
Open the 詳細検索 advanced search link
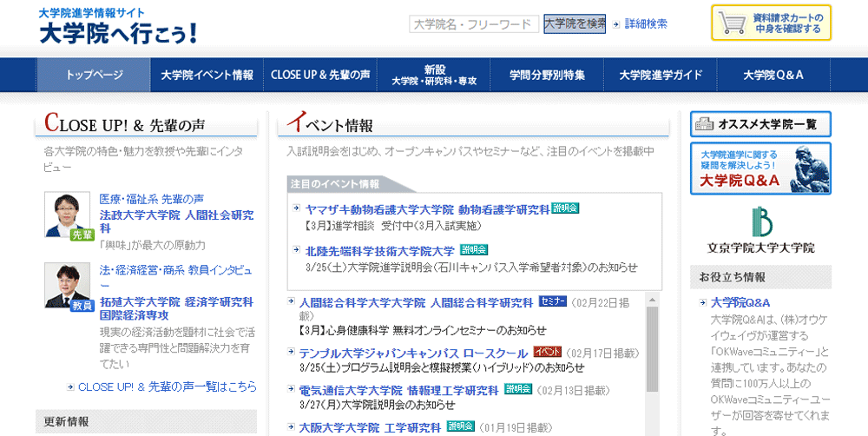646,23
